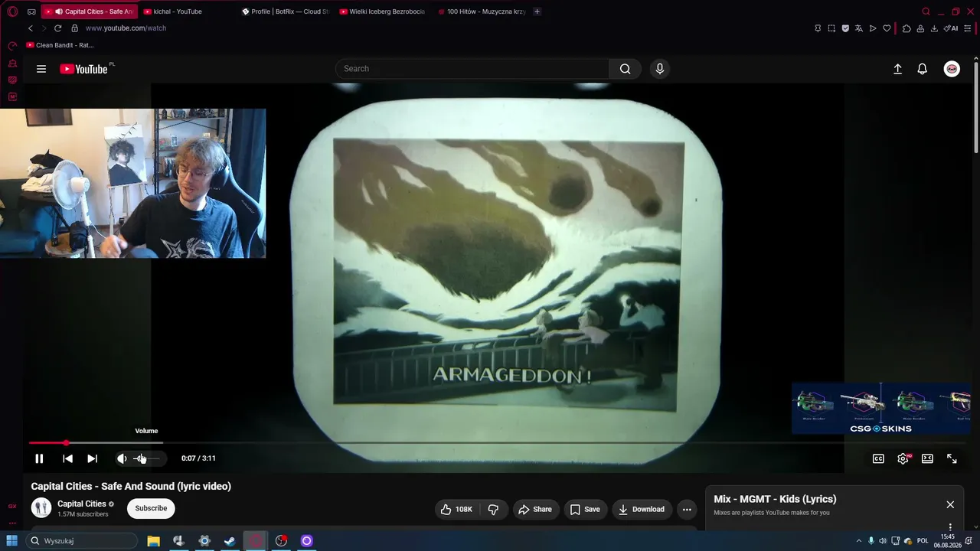This screenshot has height=551, width=980.
Task: Open the YouTube guide hamburger menu
Action: 41,69
